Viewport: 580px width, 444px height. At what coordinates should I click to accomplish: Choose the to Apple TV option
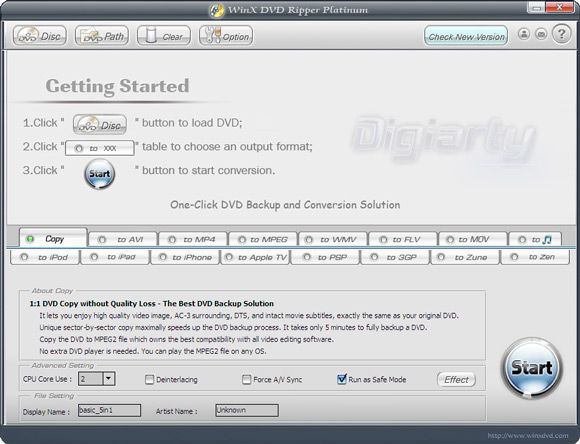(255, 257)
